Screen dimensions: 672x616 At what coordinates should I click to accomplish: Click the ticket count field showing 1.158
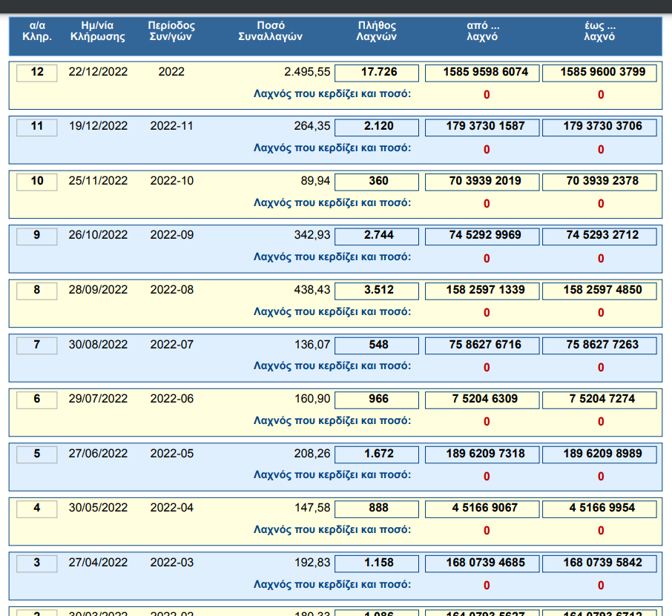(378, 563)
